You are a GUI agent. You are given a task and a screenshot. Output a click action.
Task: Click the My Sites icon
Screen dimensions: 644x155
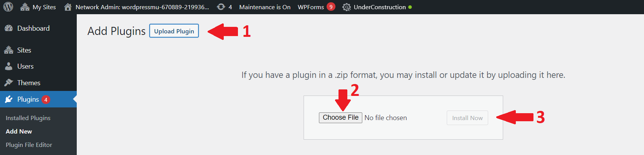(x=25, y=7)
